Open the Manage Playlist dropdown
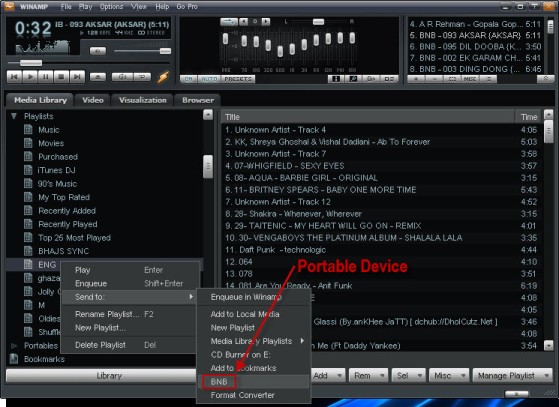559x407 pixels. 513,376
